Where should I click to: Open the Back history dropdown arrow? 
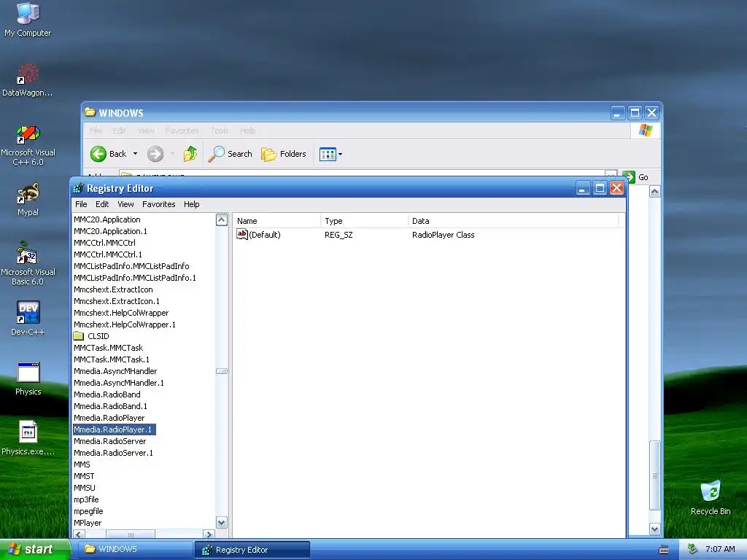pos(135,154)
